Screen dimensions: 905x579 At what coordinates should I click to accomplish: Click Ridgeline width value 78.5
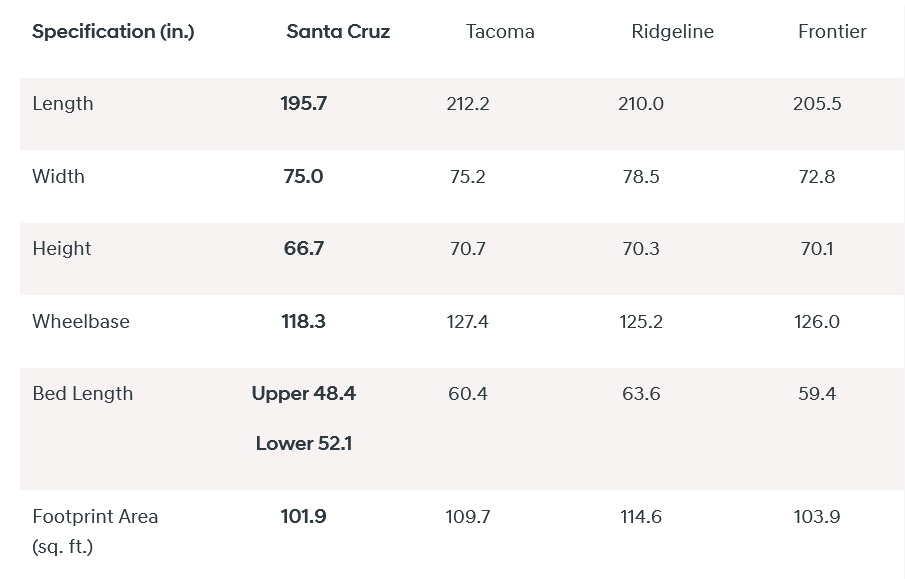(641, 177)
